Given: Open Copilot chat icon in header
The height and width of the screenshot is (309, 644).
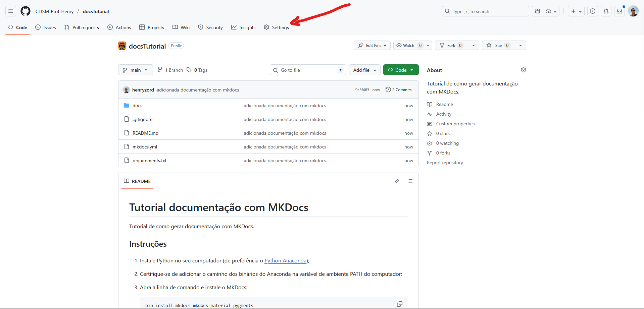Looking at the screenshot, I should [538, 11].
